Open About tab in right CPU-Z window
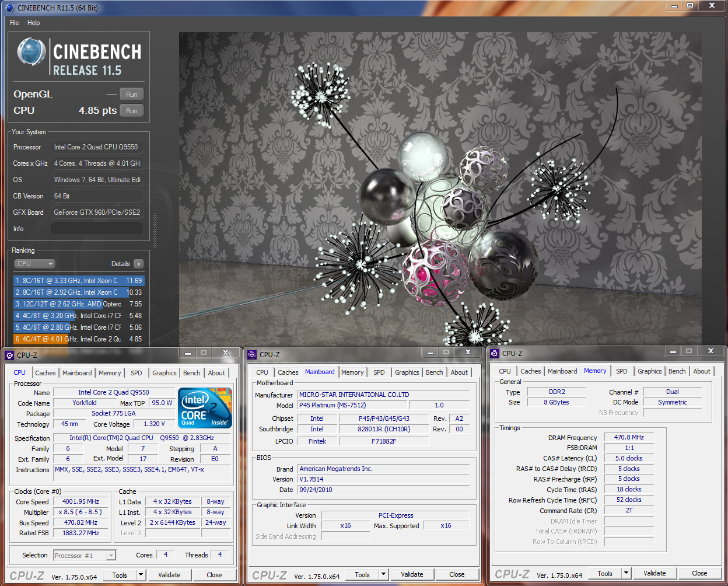Image resolution: width=728 pixels, height=586 pixels. click(x=702, y=371)
